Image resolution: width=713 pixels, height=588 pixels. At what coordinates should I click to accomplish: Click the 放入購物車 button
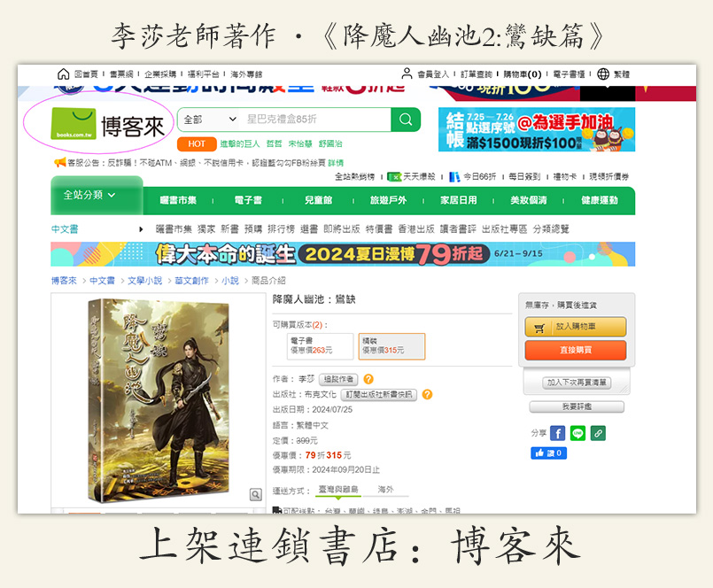coord(576,327)
